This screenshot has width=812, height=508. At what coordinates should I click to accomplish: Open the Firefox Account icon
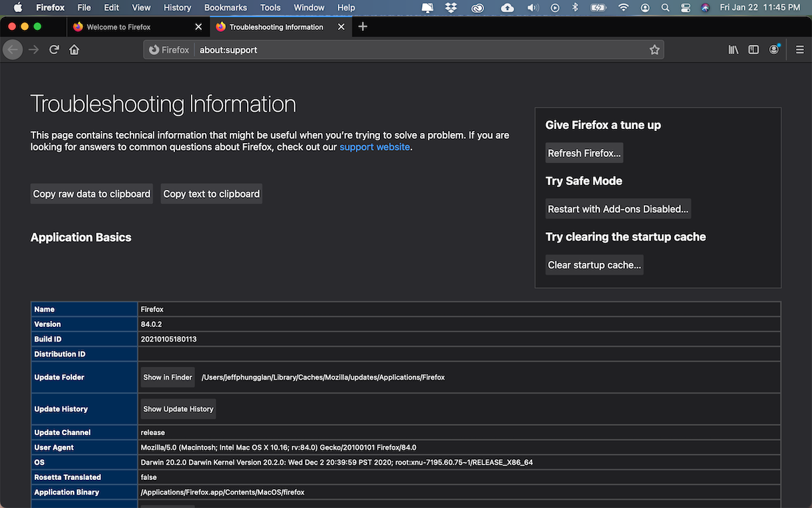coord(774,49)
